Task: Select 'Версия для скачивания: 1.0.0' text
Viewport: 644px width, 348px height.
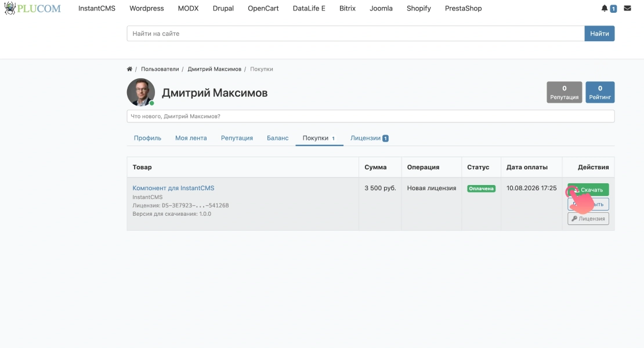Action: [172, 214]
